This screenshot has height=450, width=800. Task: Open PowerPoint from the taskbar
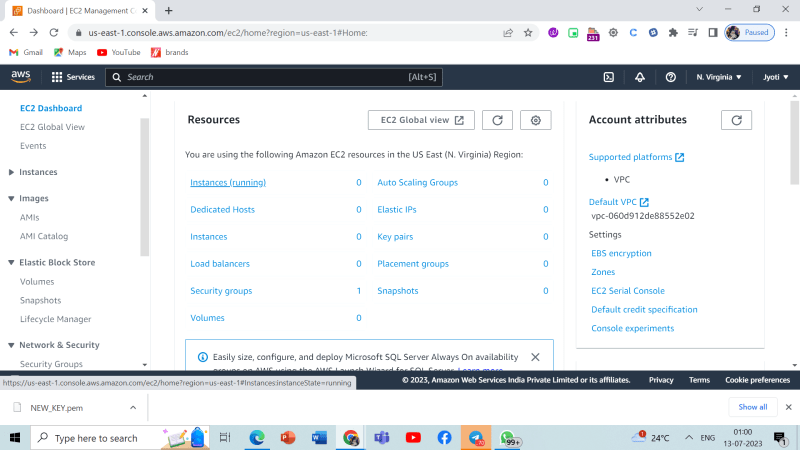288,438
